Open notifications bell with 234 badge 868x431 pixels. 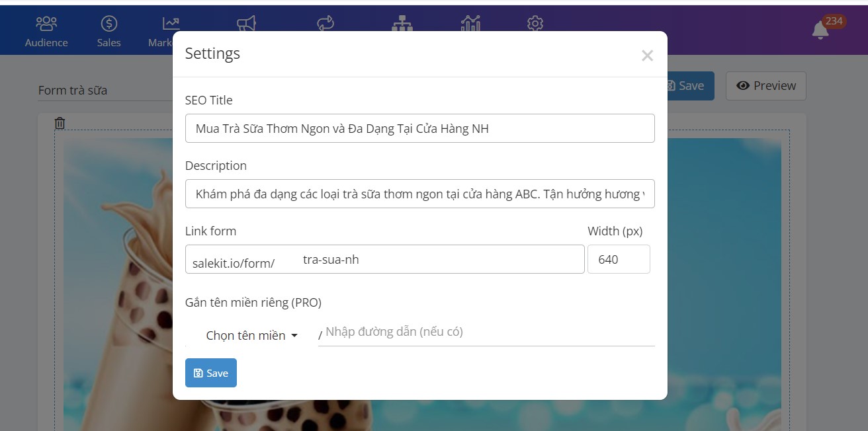coord(821,30)
